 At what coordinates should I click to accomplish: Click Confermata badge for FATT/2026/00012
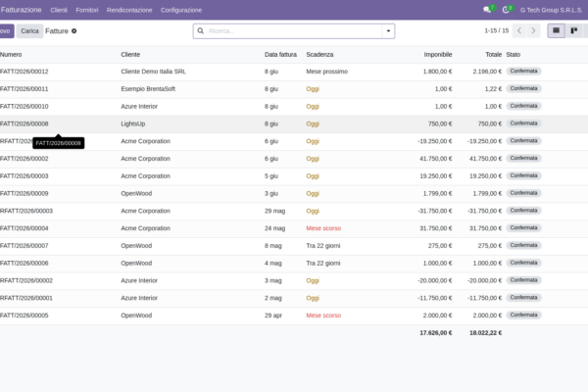click(523, 72)
